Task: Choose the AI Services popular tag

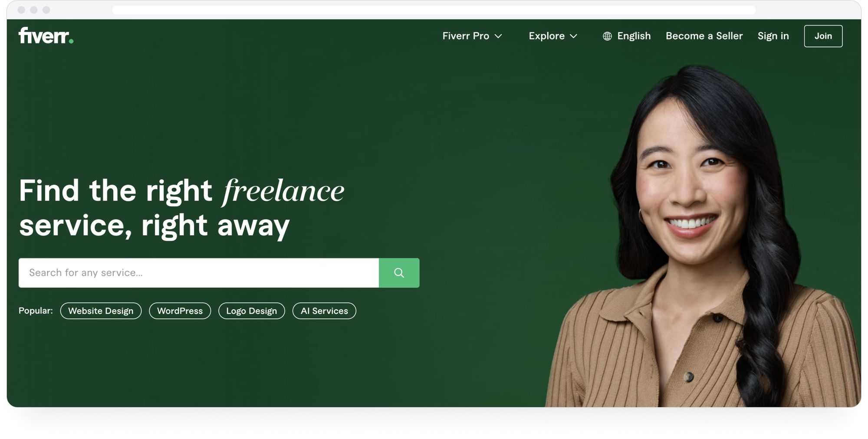Action: (x=324, y=311)
